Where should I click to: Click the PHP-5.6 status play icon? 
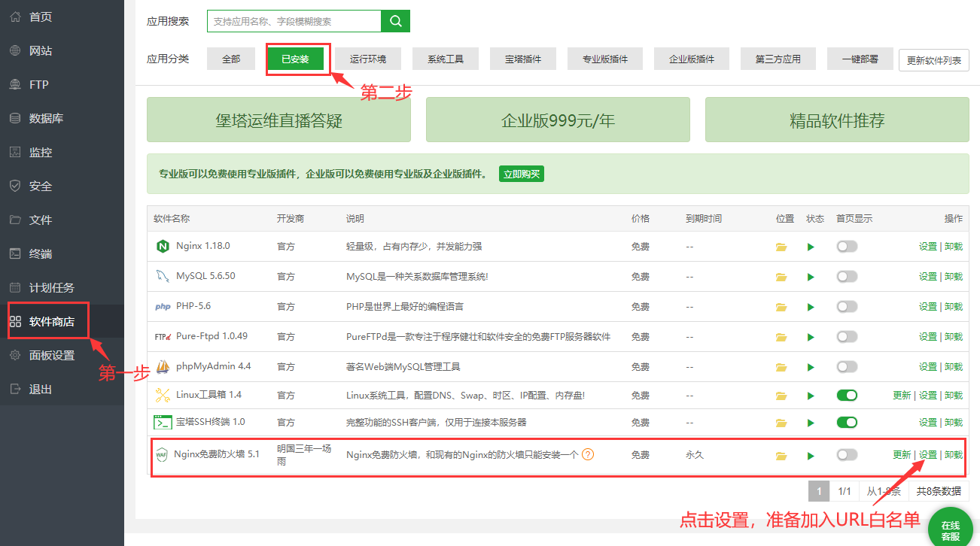811,307
